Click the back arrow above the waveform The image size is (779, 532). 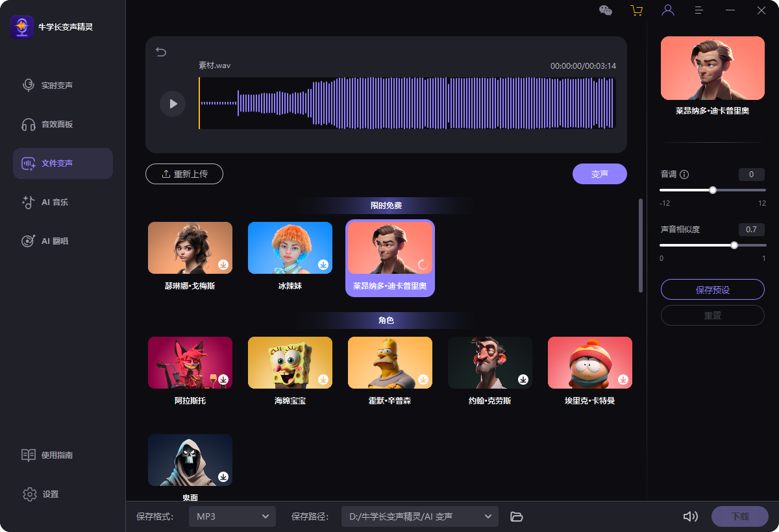coord(161,52)
